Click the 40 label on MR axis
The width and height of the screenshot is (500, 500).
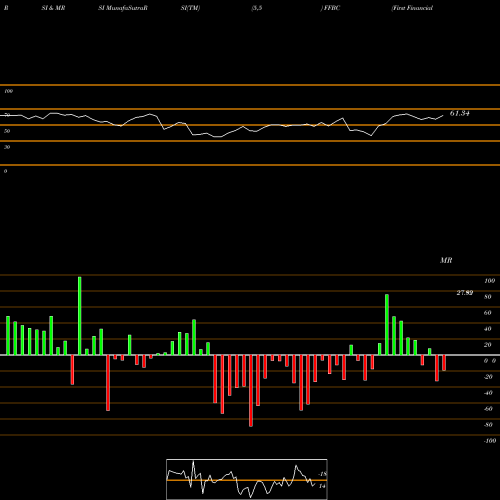488,329
